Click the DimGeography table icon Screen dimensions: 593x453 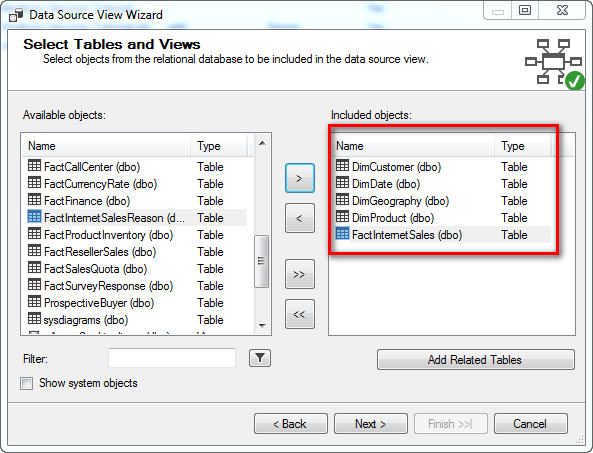tap(342, 200)
